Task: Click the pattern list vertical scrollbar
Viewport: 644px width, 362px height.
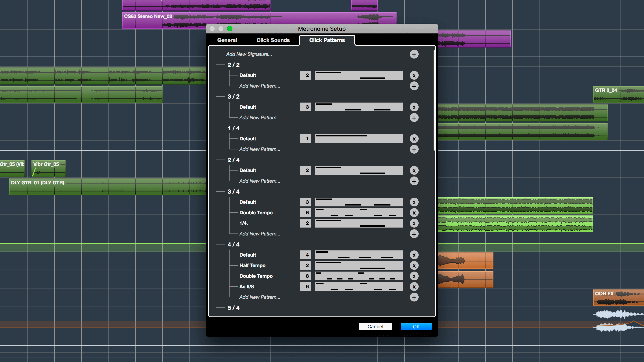Action: pos(434,100)
